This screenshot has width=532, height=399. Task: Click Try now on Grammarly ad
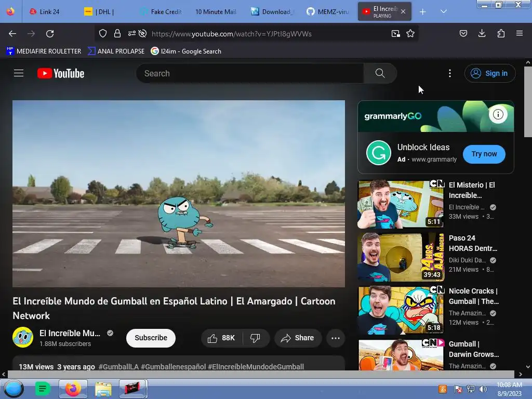(x=484, y=154)
